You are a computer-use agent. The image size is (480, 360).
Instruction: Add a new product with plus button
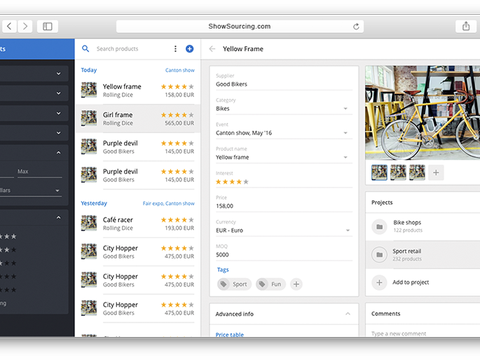click(x=189, y=49)
